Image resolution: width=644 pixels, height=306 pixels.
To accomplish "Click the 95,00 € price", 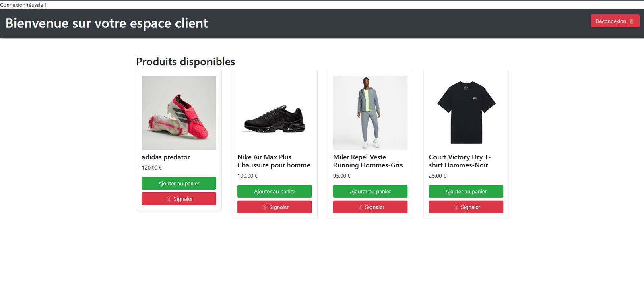I will click(342, 176).
